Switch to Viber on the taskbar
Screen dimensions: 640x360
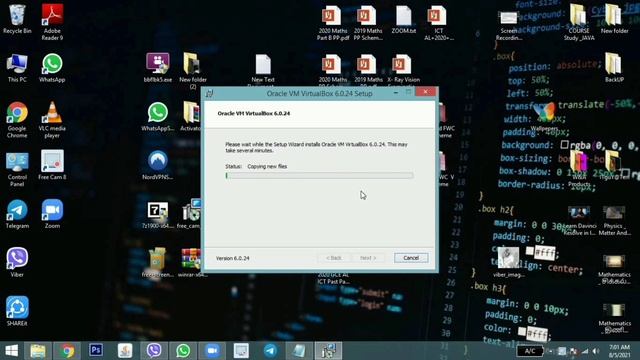(x=154, y=351)
